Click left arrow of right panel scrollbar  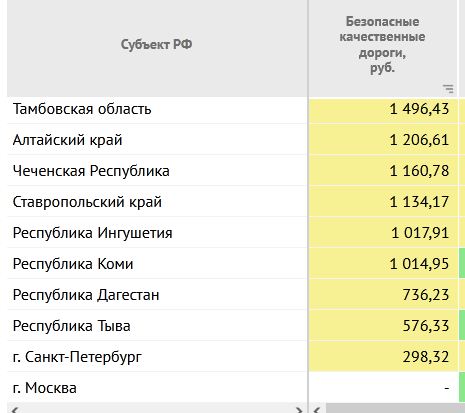point(317,410)
